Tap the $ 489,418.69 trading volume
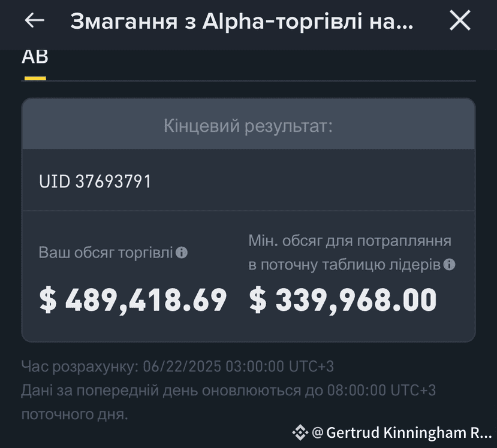This screenshot has height=448, width=497. click(x=133, y=300)
